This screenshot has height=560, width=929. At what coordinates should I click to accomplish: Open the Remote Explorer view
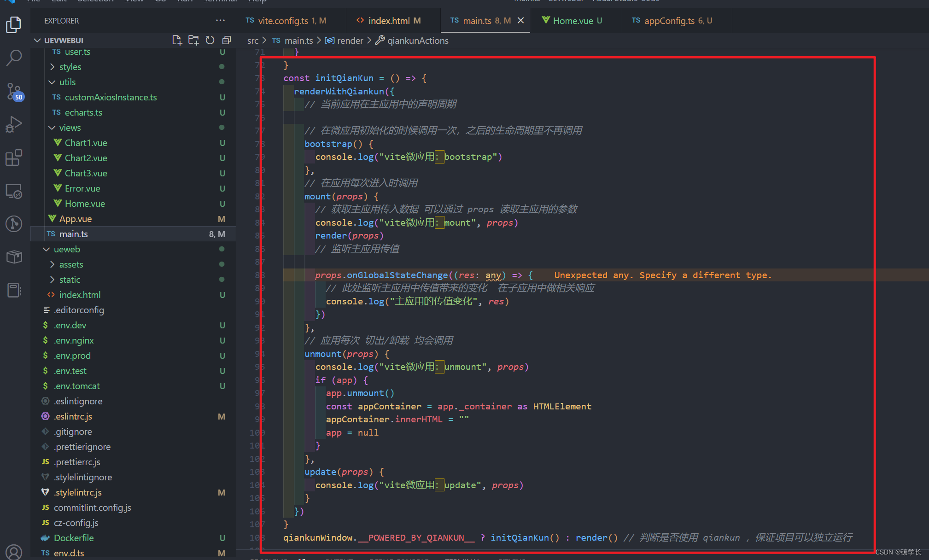coord(14,191)
